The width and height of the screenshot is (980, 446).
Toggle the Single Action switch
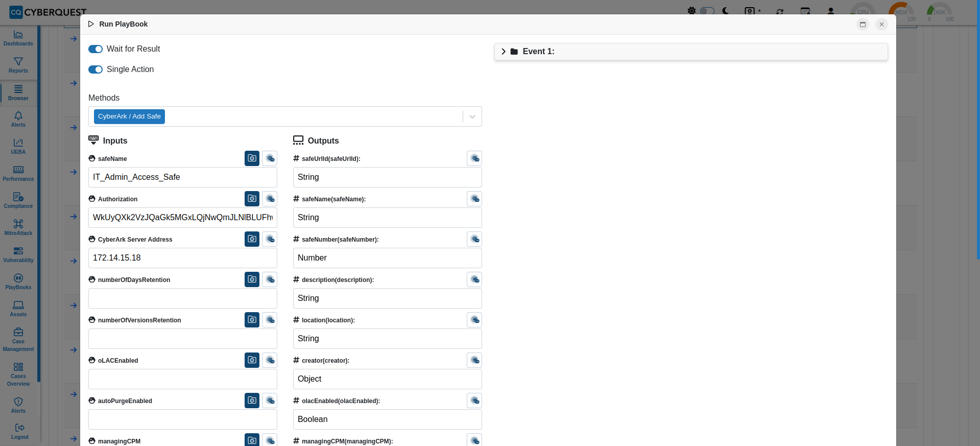[95, 69]
